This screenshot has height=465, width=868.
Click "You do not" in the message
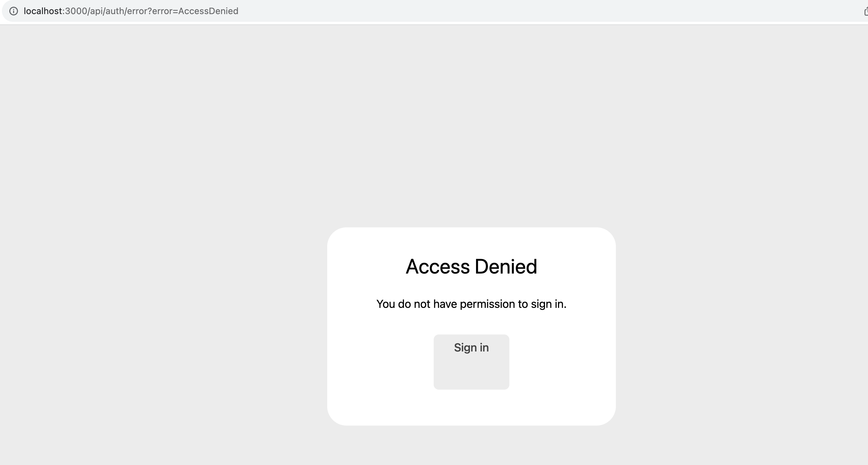[x=403, y=304]
